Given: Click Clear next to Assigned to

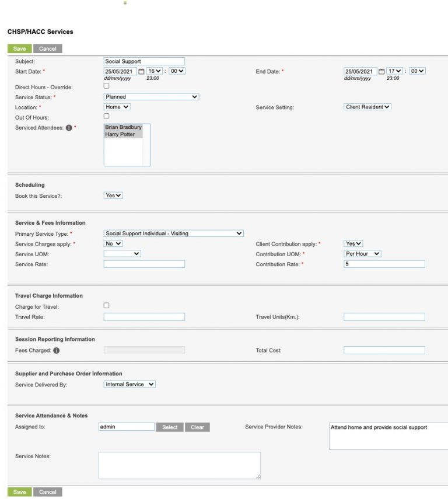Looking at the screenshot, I should click(197, 427).
